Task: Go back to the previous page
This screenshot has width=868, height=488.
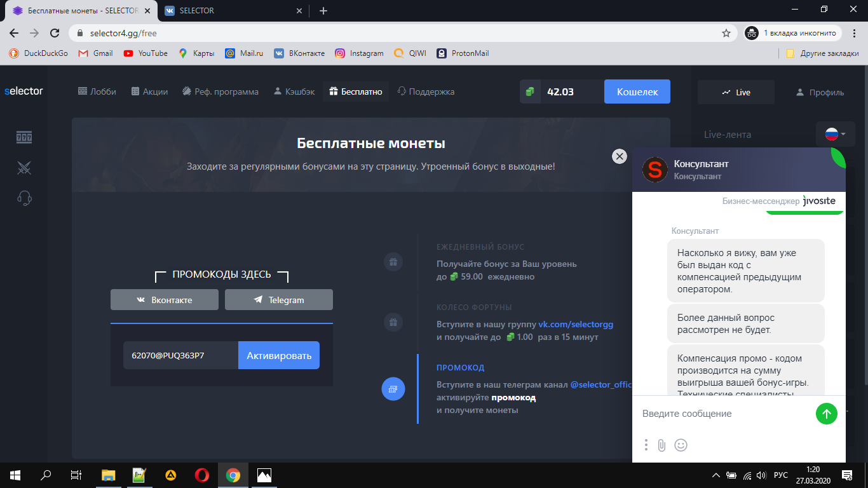Action: (15, 33)
